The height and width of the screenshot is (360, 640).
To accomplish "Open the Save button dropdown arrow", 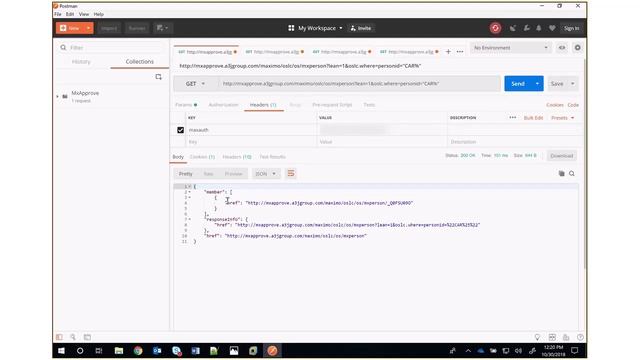I will point(573,84).
